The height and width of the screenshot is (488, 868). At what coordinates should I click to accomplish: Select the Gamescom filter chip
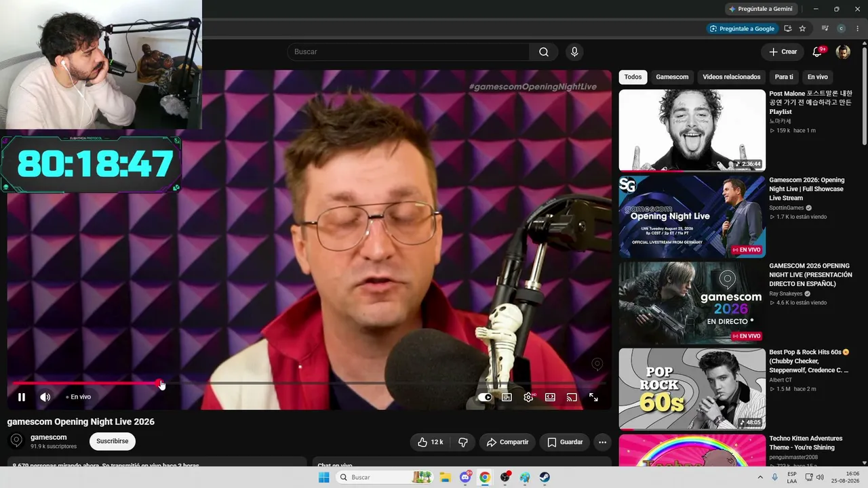[x=672, y=77]
